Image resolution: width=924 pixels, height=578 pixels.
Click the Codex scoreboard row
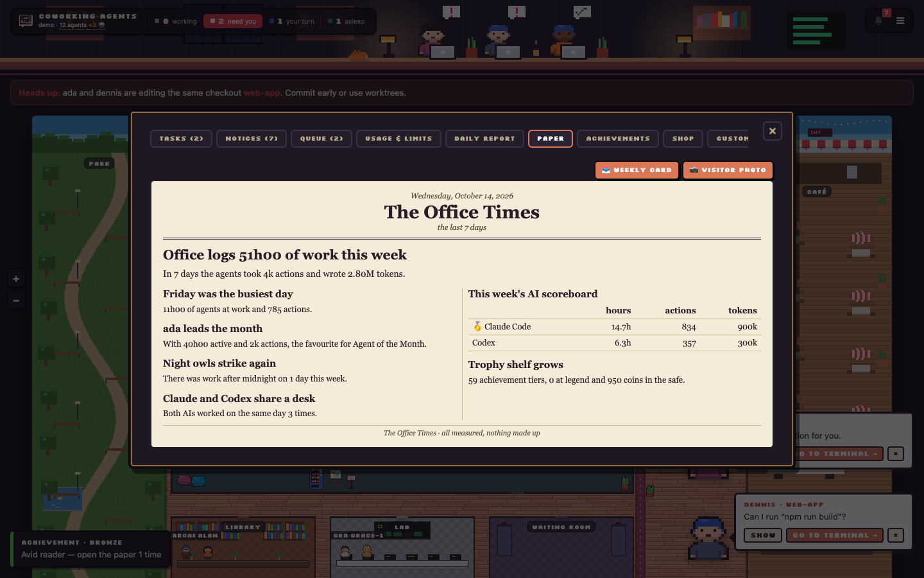coord(615,343)
